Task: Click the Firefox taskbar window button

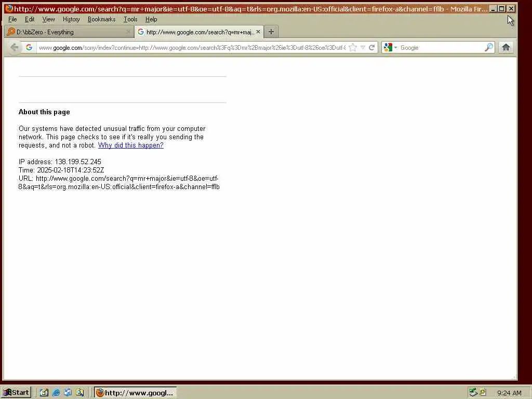Action: pos(135,393)
